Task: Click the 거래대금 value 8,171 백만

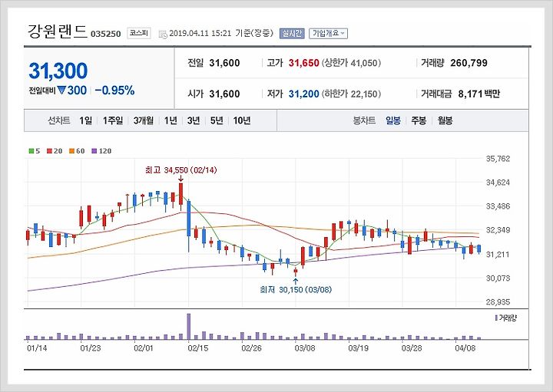Action: click(479, 94)
